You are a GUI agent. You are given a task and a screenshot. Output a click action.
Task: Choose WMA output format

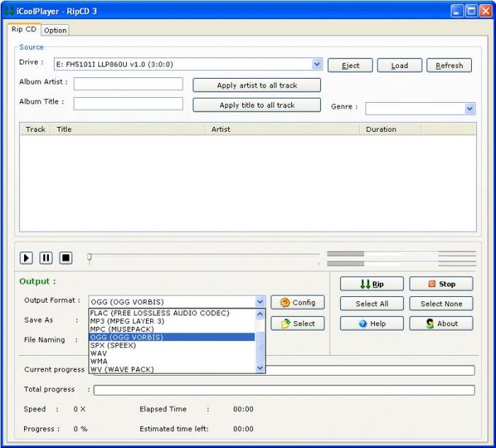pos(171,361)
